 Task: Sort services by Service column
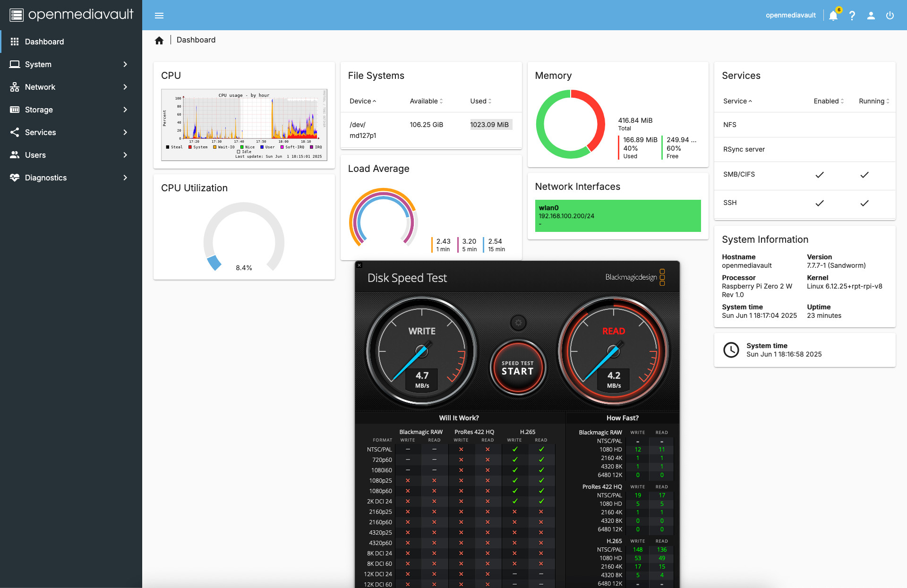(737, 101)
